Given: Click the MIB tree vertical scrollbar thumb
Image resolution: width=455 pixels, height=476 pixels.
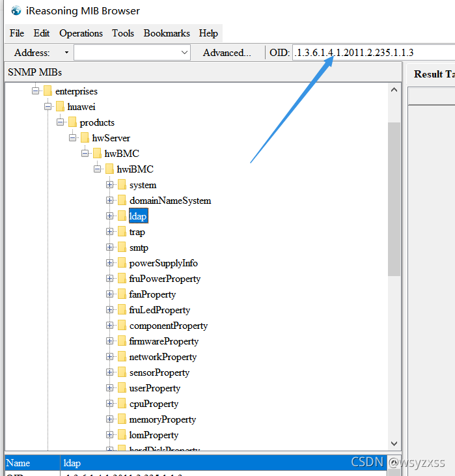Looking at the screenshot, I should point(394,199).
